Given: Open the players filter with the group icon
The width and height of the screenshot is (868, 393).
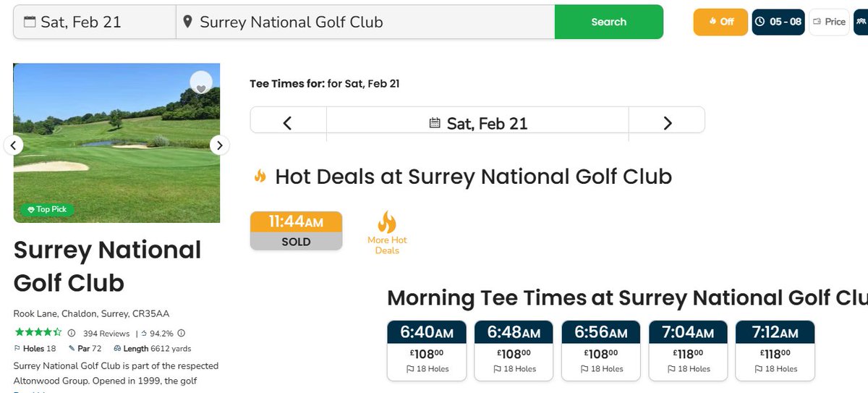Looking at the screenshot, I should point(861,22).
